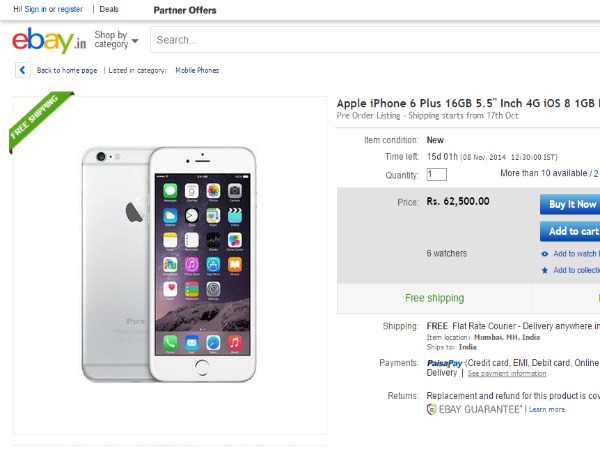
Task: Go to Back to home page
Action: tap(67, 70)
